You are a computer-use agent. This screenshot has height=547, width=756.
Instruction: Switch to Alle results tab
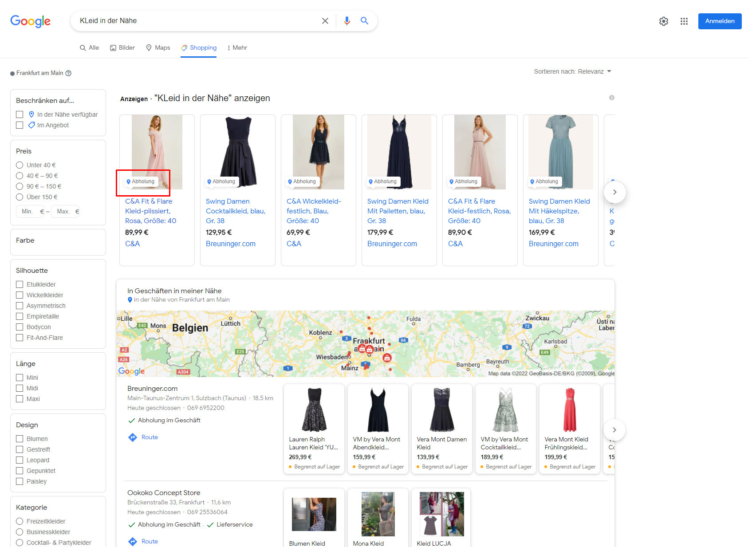click(89, 47)
